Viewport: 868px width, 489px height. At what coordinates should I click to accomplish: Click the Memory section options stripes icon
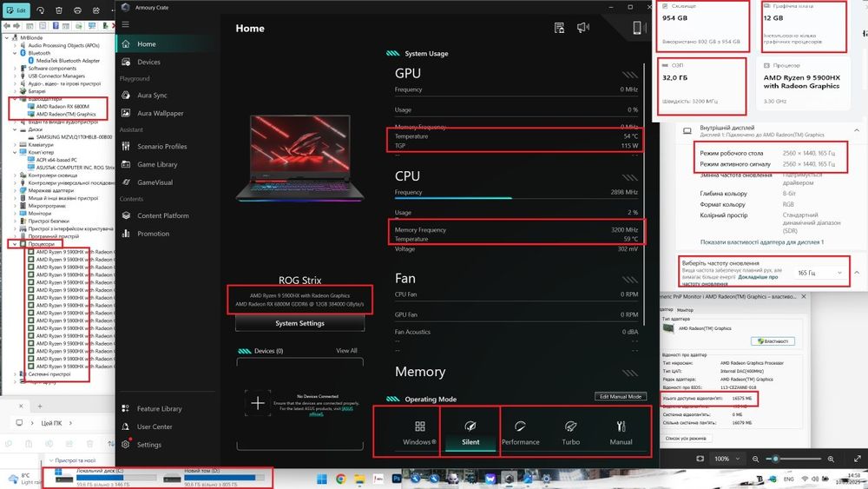(x=630, y=373)
